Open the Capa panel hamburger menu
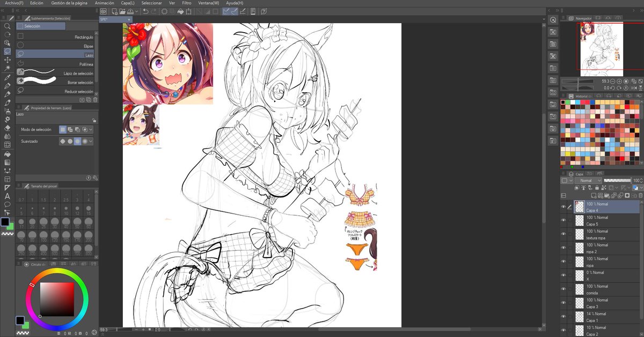Viewport: 644px width, 337px height. point(564,174)
